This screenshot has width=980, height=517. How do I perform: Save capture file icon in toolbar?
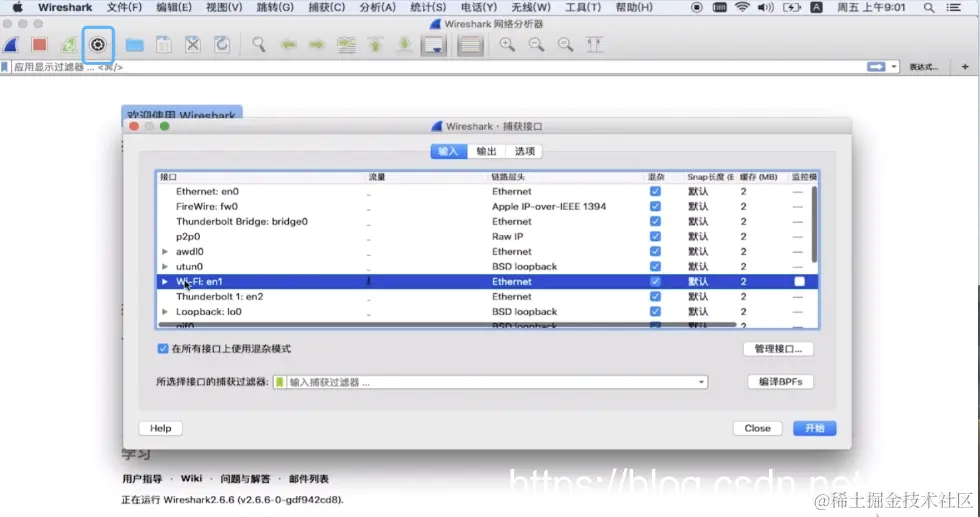pos(164,45)
